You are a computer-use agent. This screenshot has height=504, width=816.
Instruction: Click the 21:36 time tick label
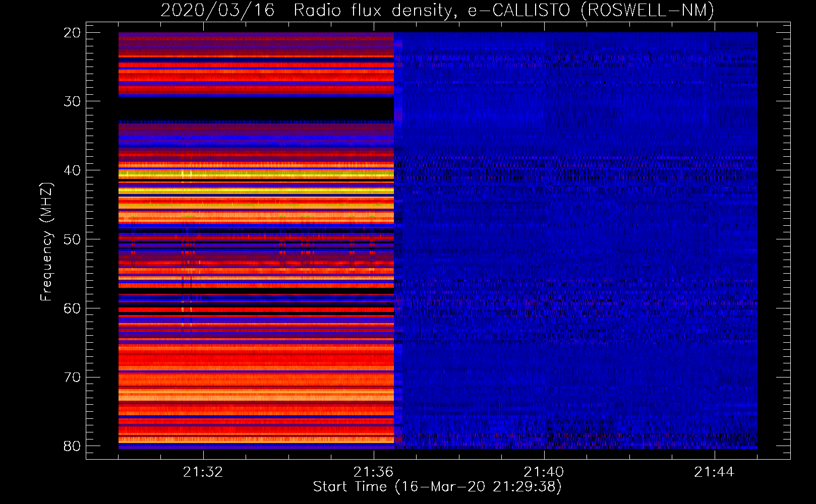[x=373, y=472]
